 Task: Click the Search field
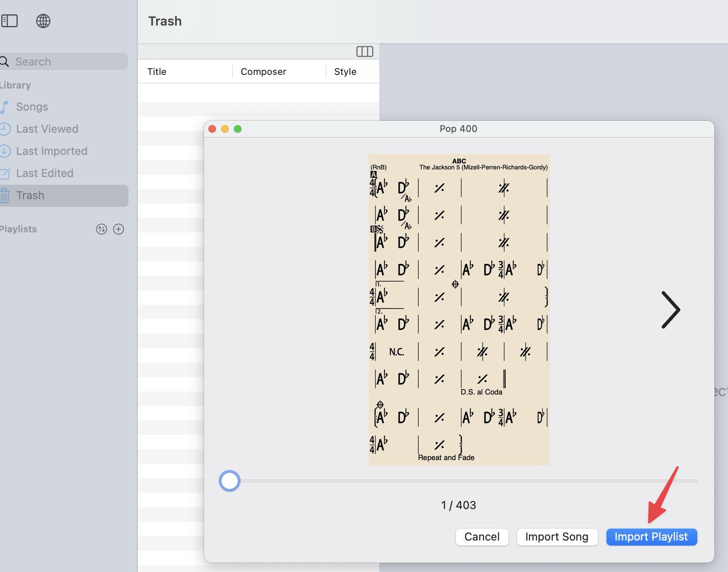[68, 62]
